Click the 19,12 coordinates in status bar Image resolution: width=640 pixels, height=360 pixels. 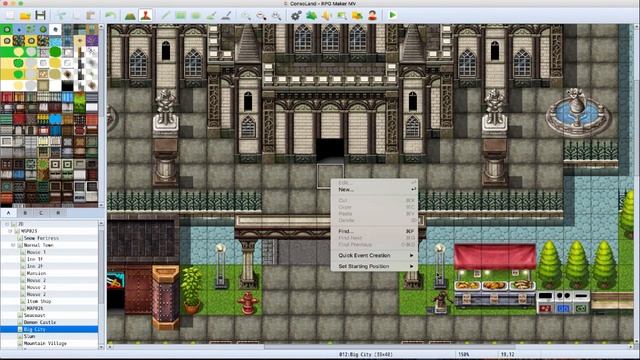pos(507,355)
